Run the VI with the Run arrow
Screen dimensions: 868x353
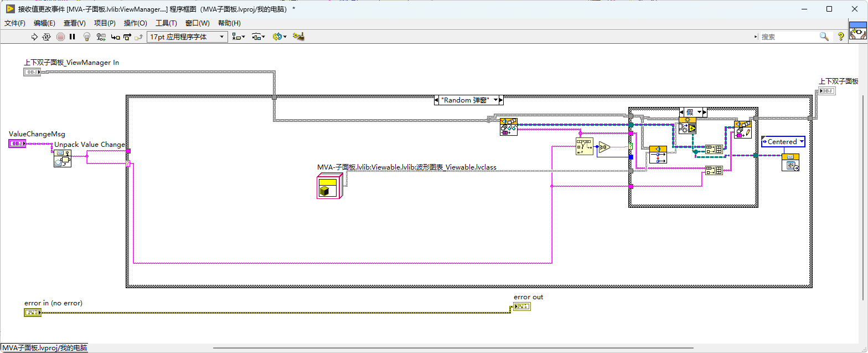point(34,37)
